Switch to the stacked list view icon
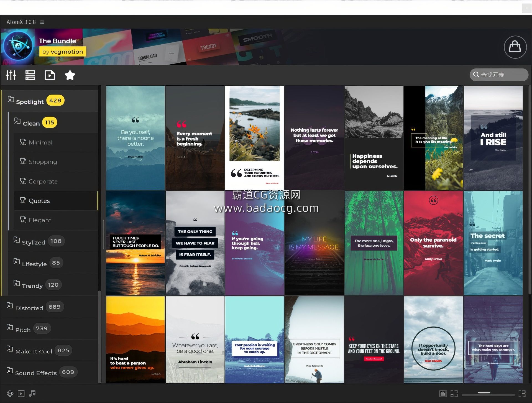This screenshot has height=403, width=532. click(30, 75)
